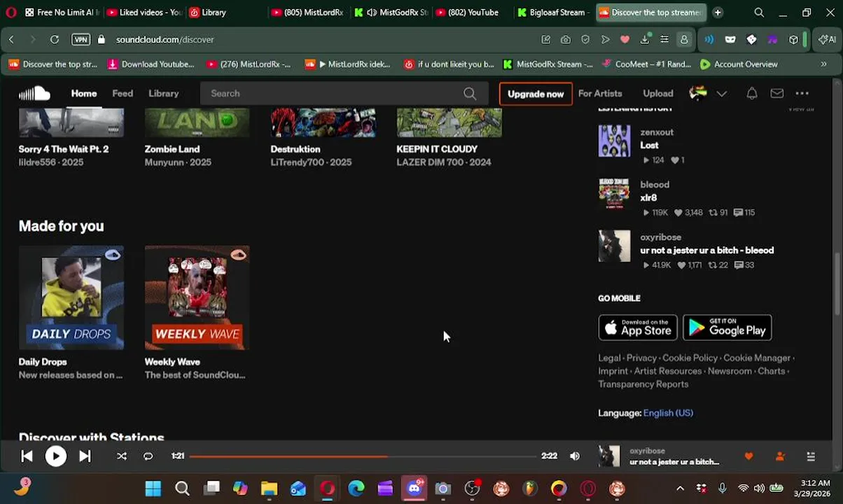The height and width of the screenshot is (504, 843).
Task: Seek within the track progress bar
Action: click(363, 456)
